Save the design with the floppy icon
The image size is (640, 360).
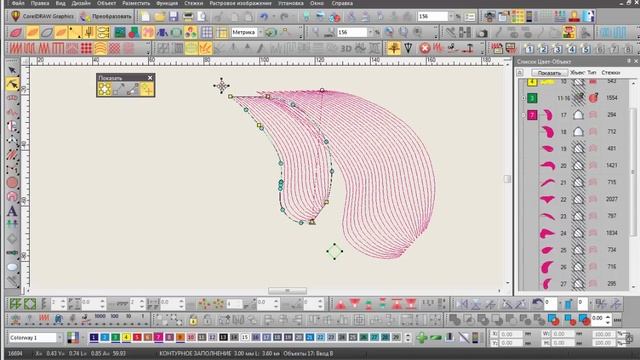174,17
